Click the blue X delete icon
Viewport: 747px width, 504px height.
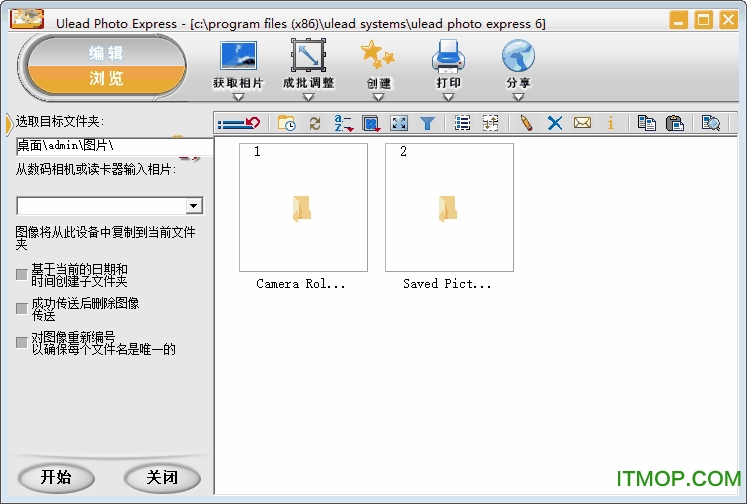[x=555, y=123]
